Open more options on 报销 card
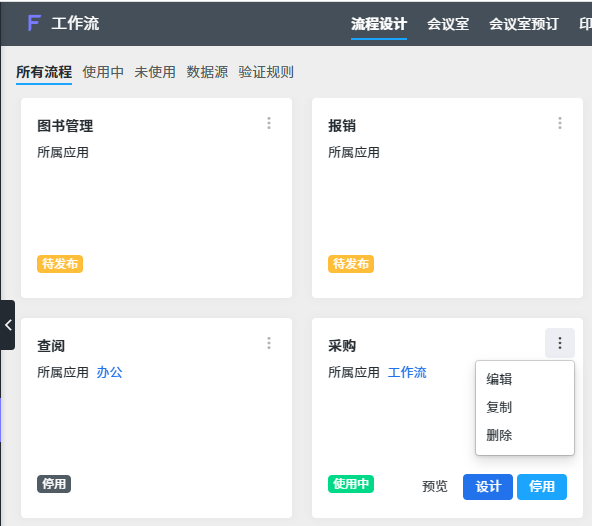 (x=560, y=123)
